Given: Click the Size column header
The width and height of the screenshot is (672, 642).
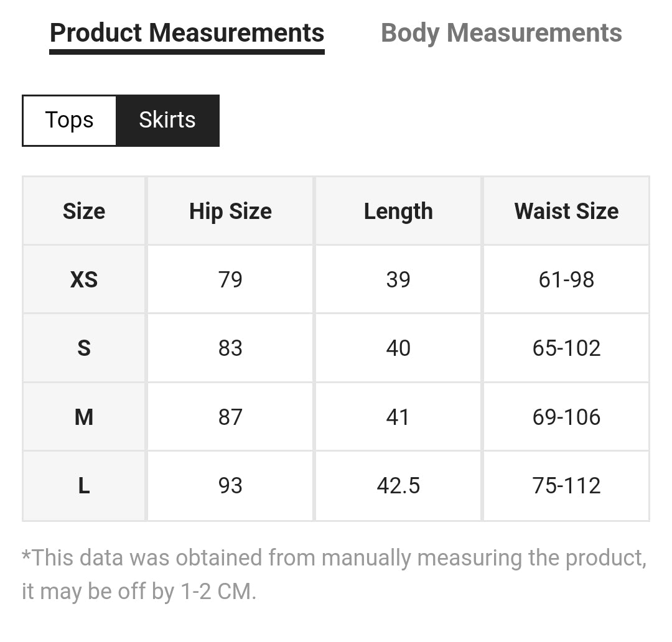Looking at the screenshot, I should click(x=84, y=212).
